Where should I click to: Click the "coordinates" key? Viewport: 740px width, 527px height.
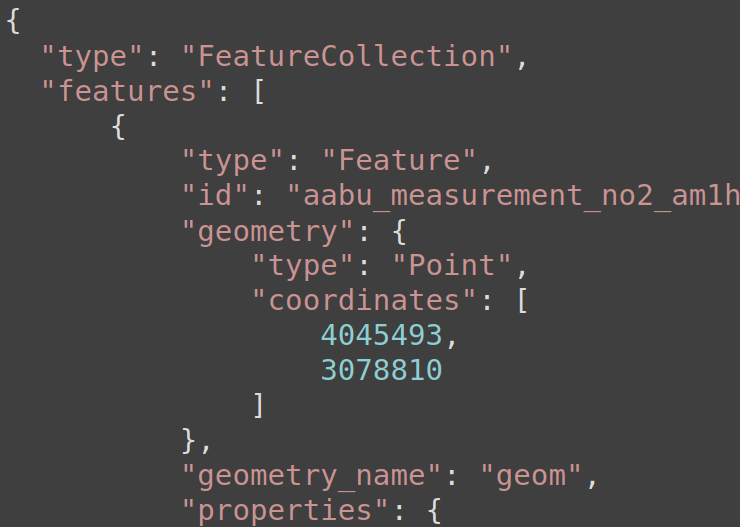(364, 300)
